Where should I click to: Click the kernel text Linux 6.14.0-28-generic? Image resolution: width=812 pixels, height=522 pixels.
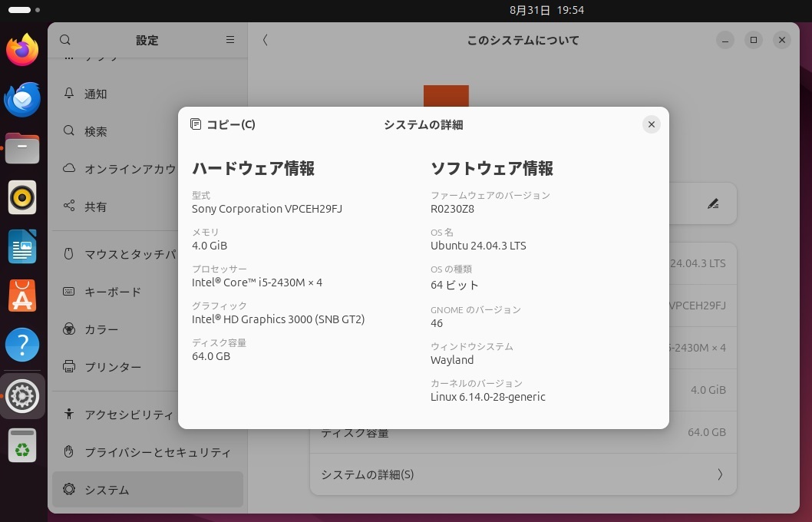[488, 397]
